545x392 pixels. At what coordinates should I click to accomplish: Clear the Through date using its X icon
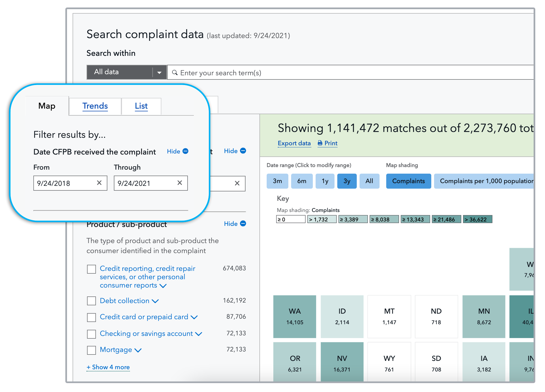[x=179, y=183]
